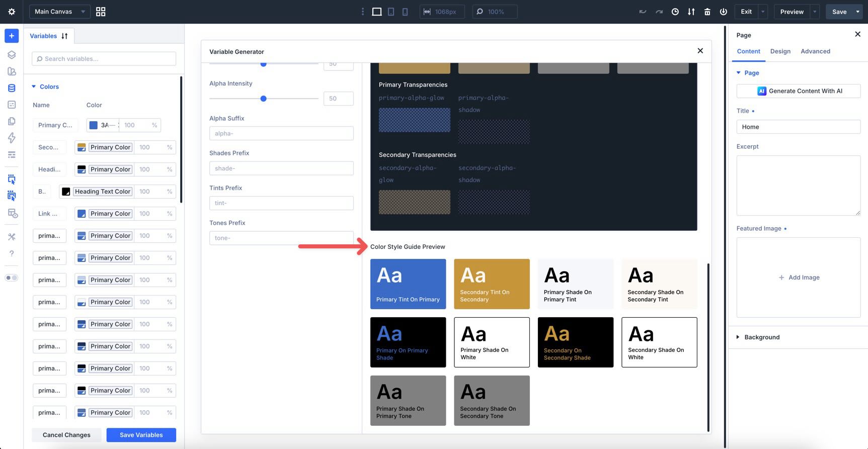Click the primary-alpha-glow transparency swatch

tap(415, 120)
